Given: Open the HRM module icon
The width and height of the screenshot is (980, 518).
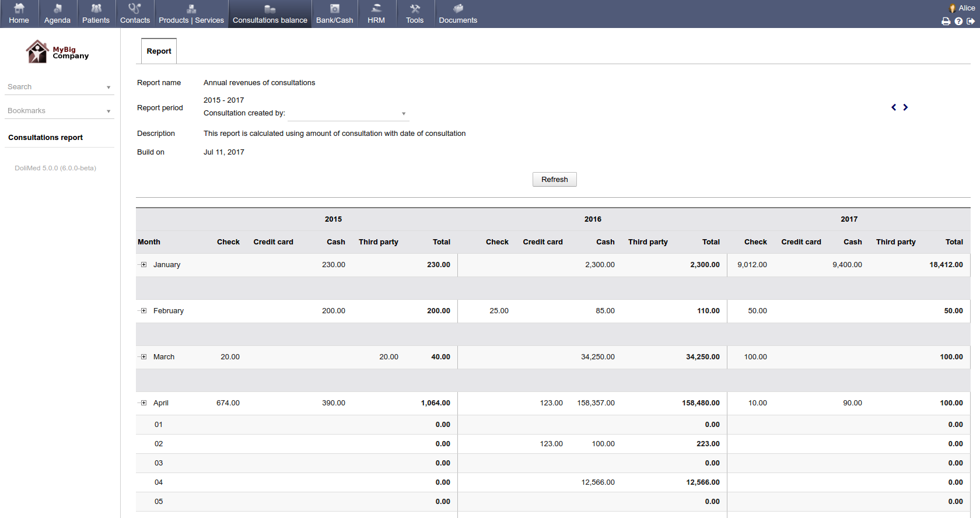Looking at the screenshot, I should 376,8.
